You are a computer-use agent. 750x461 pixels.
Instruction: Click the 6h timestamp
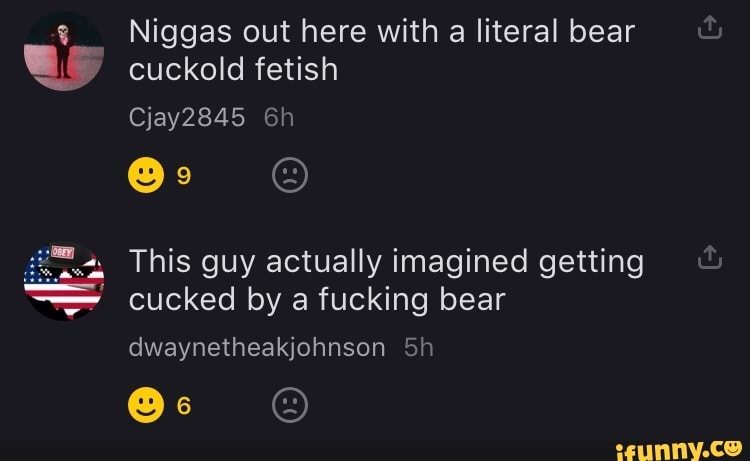[279, 118]
